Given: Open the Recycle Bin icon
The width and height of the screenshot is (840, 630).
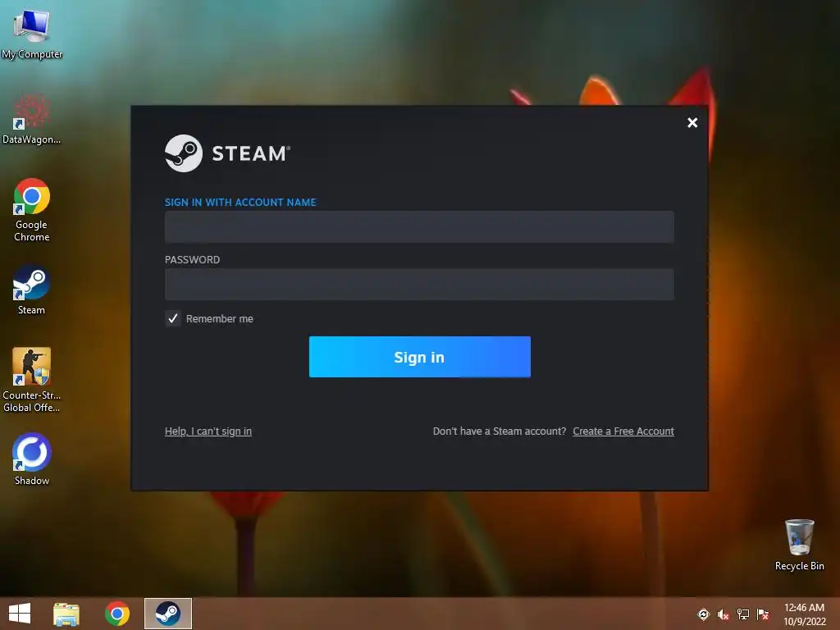Looking at the screenshot, I should (x=799, y=545).
